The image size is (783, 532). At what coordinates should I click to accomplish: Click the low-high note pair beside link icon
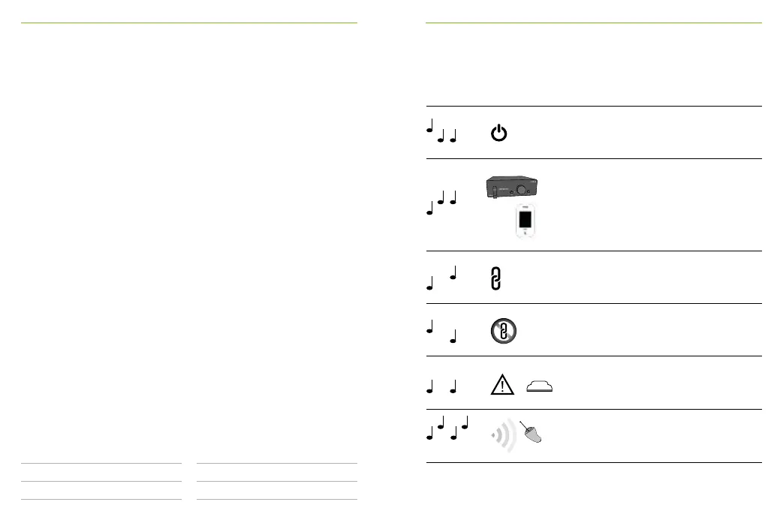(441, 278)
